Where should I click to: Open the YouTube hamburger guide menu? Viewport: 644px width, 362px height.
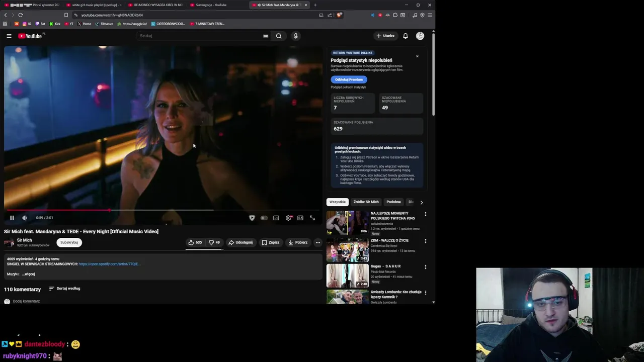pyautogui.click(x=9, y=36)
